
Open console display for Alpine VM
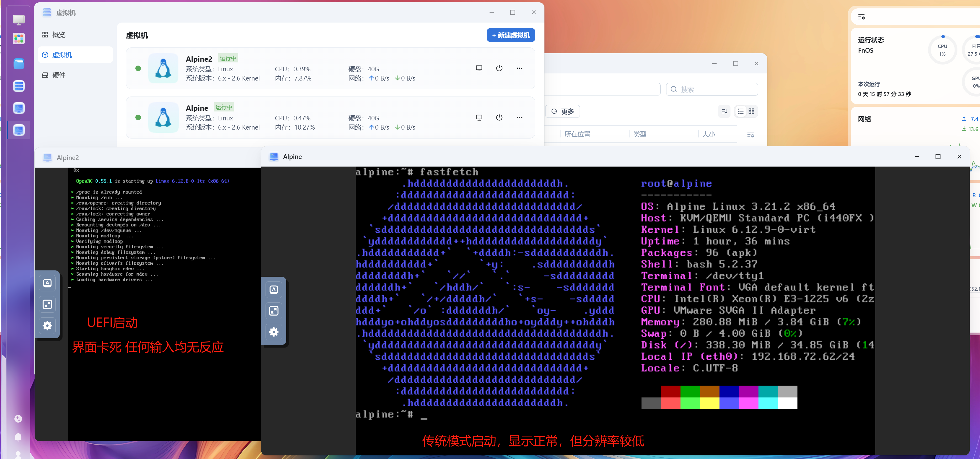pyautogui.click(x=479, y=117)
